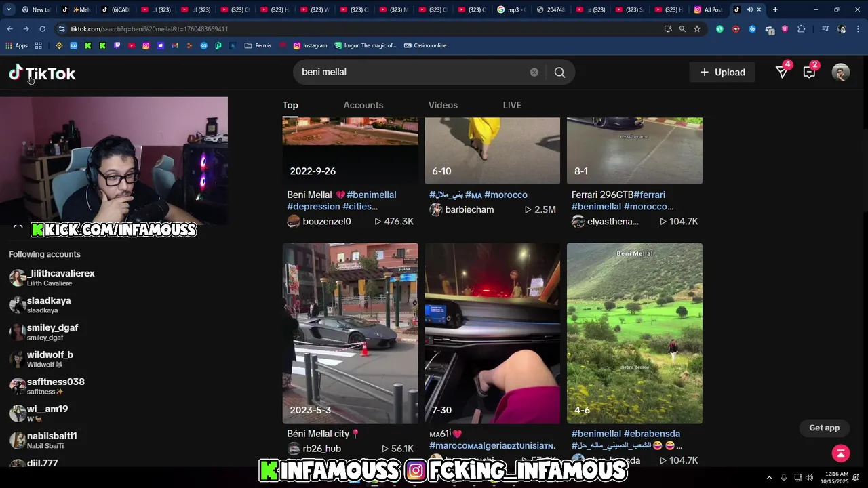Open a new browser tab
This screenshot has width=868, height=488.
click(x=775, y=9)
